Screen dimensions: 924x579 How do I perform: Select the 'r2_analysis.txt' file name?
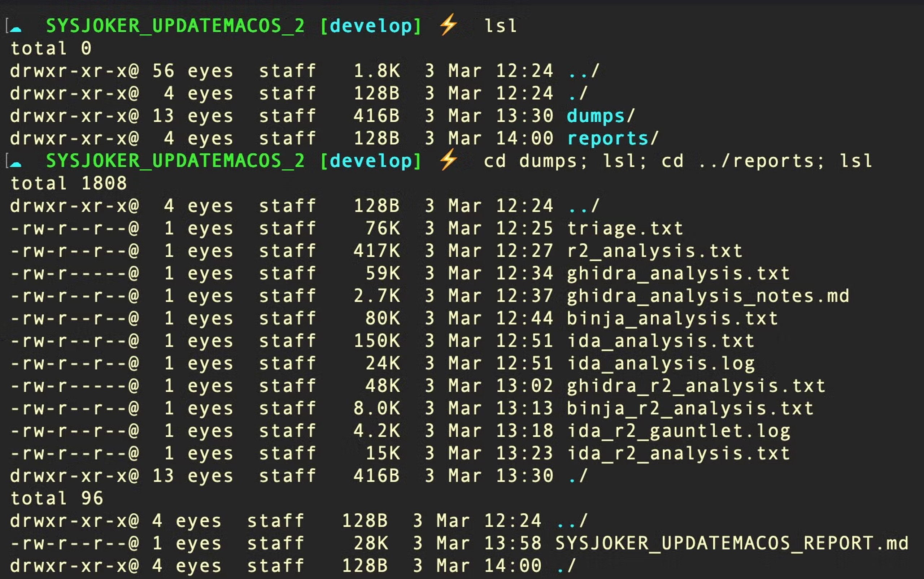coord(654,251)
